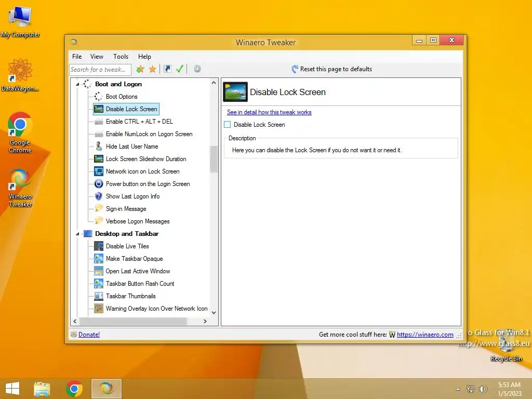The width and height of the screenshot is (532, 399).
Task: Select the DataWagon desktop shortcut
Action: pyautogui.click(x=20, y=75)
